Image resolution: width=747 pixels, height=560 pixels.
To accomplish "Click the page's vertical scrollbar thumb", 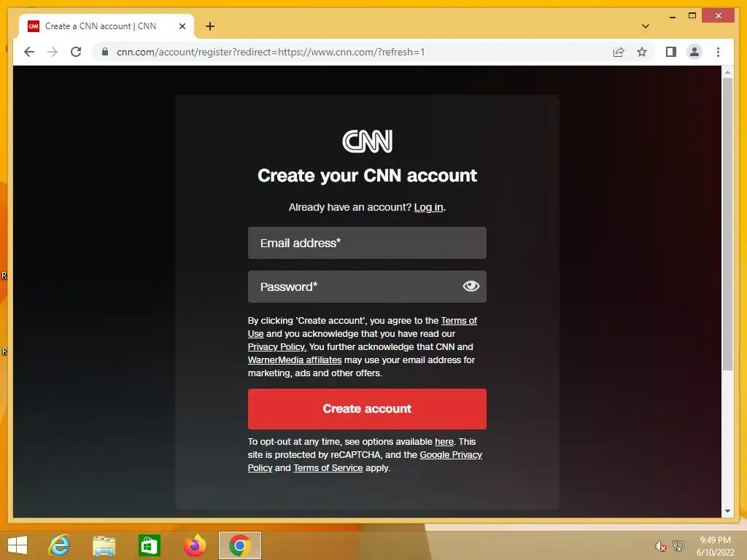I will point(727,224).
